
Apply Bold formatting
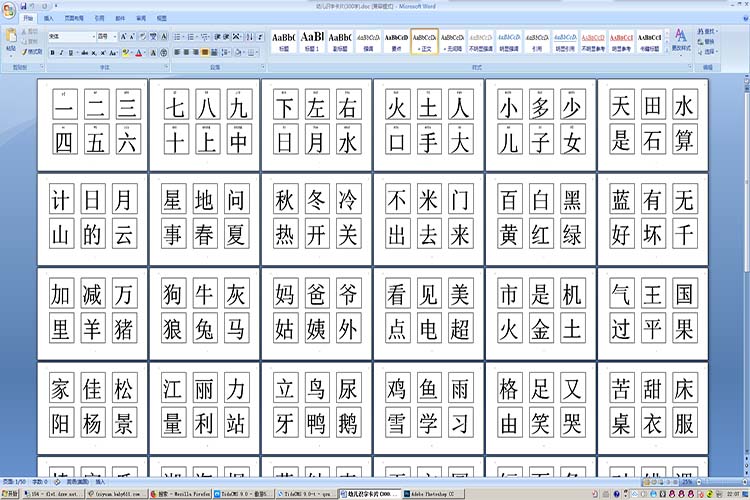(53, 53)
